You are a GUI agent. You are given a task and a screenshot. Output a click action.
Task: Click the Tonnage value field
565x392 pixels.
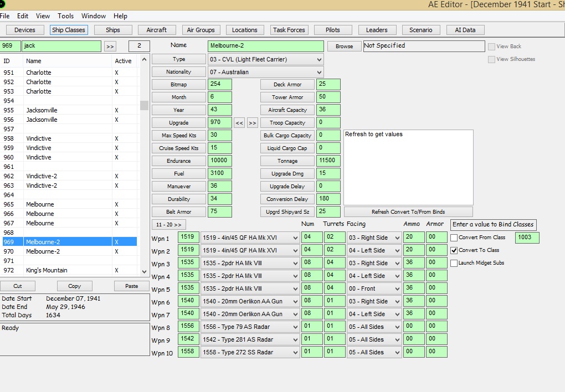[x=328, y=161]
